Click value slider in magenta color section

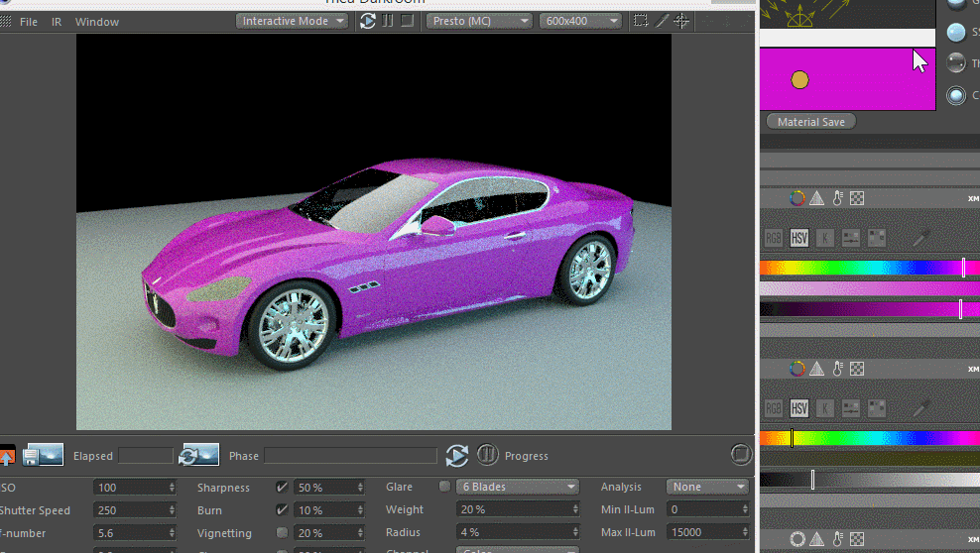(870, 309)
